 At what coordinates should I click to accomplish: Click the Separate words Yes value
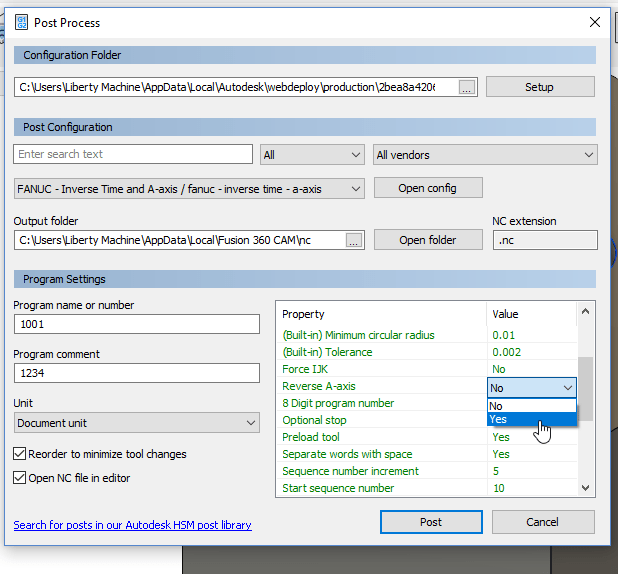pyautogui.click(x=501, y=454)
